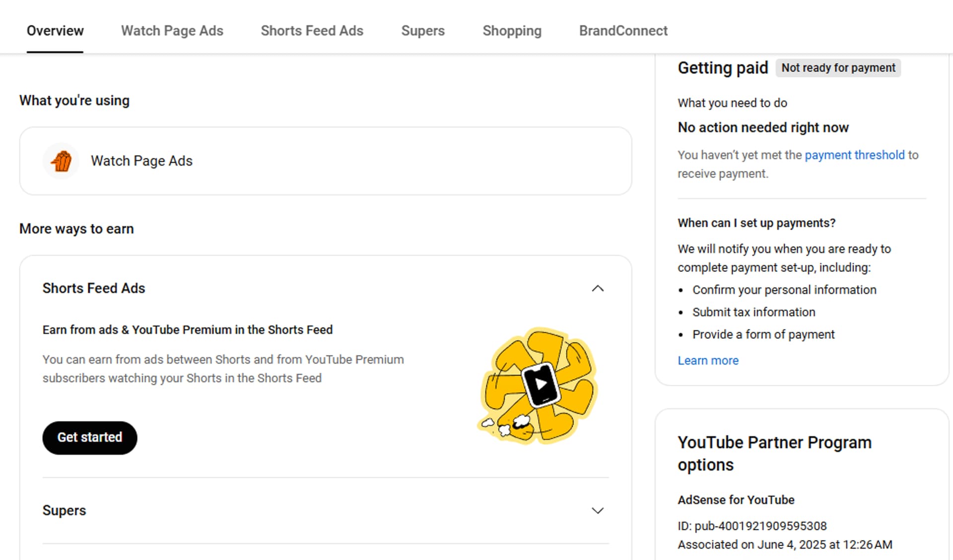Click the Watch Page Ads popcorn icon
Viewport: 953px width, 560px height.
point(62,161)
